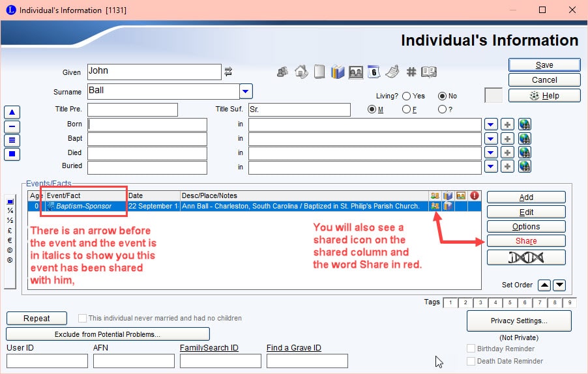Open the Surname dropdown arrow
This screenshot has width=588, height=374.
pos(246,91)
